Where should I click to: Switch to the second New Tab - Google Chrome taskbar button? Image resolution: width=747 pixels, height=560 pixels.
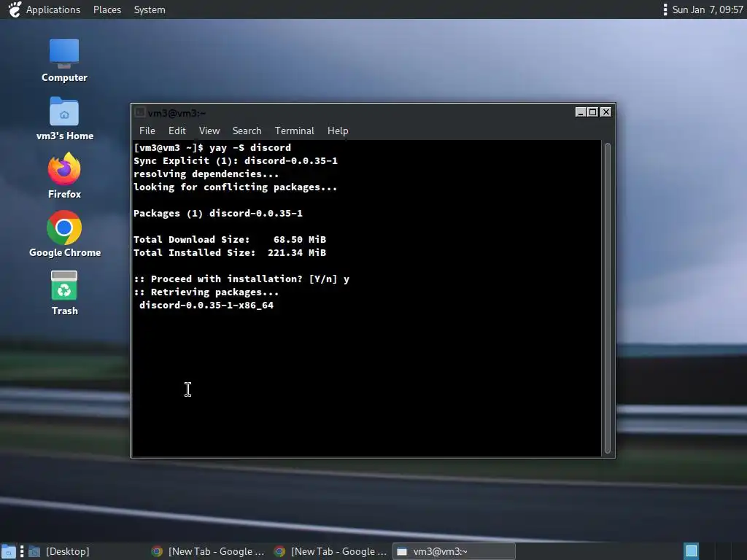[x=330, y=551]
